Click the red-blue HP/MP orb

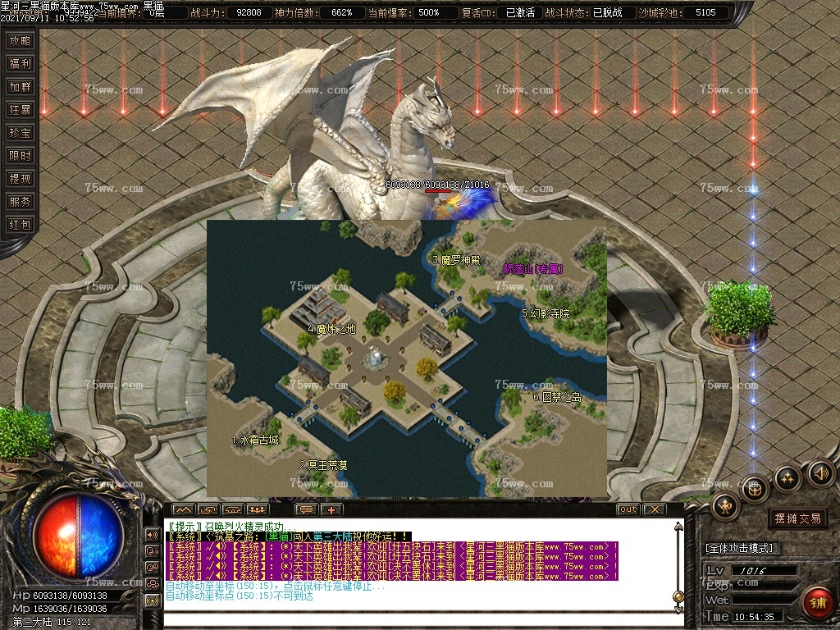[79, 536]
